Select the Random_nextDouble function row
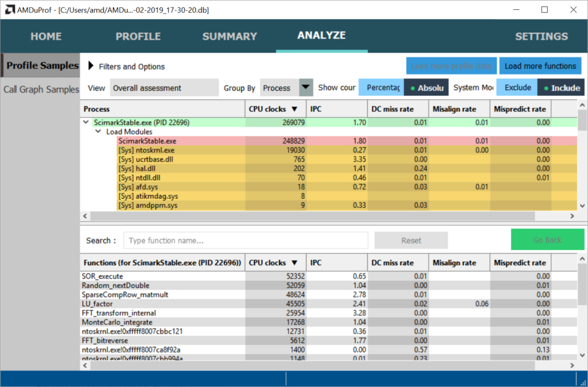The width and height of the screenshot is (588, 387). point(328,285)
